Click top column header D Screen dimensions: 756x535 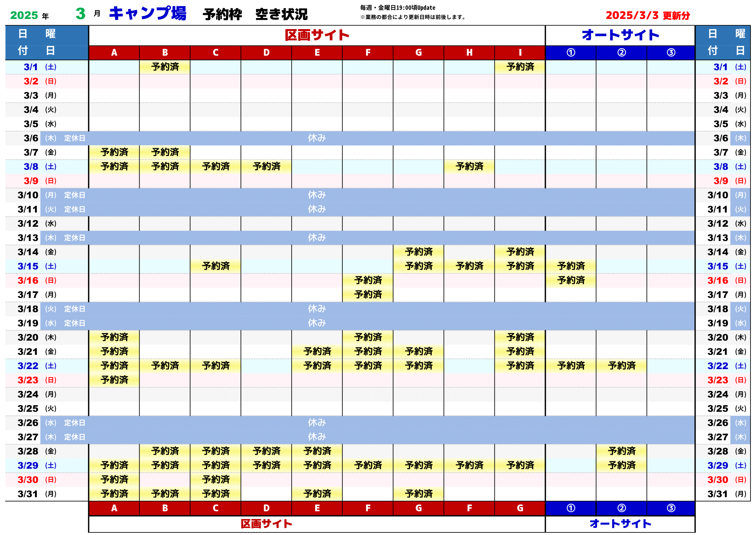(266, 53)
